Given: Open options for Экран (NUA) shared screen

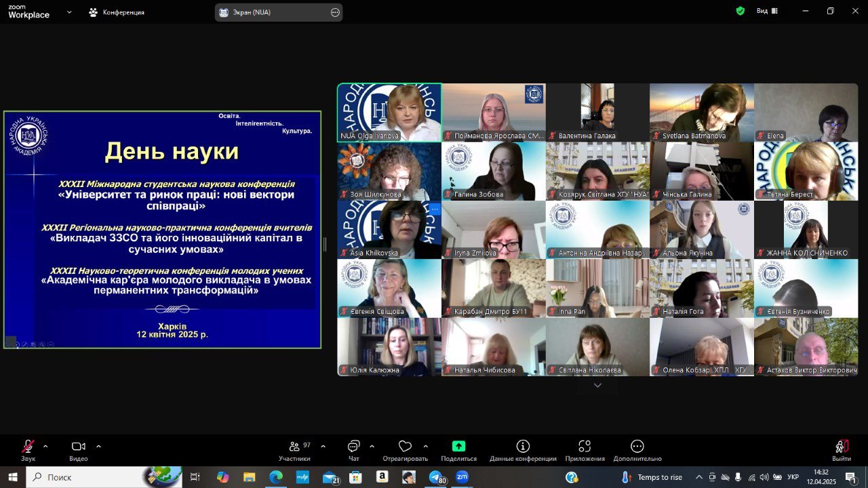Looking at the screenshot, I should 334,12.
